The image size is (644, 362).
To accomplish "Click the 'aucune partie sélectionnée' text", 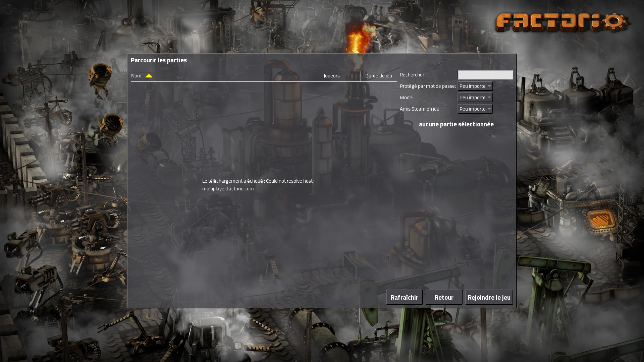I will [456, 124].
